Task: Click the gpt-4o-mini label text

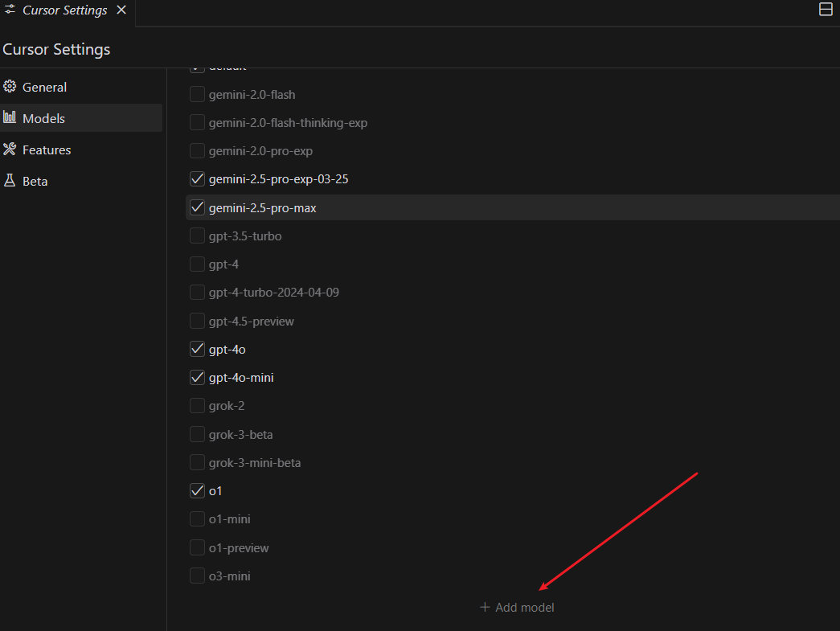Action: click(241, 378)
